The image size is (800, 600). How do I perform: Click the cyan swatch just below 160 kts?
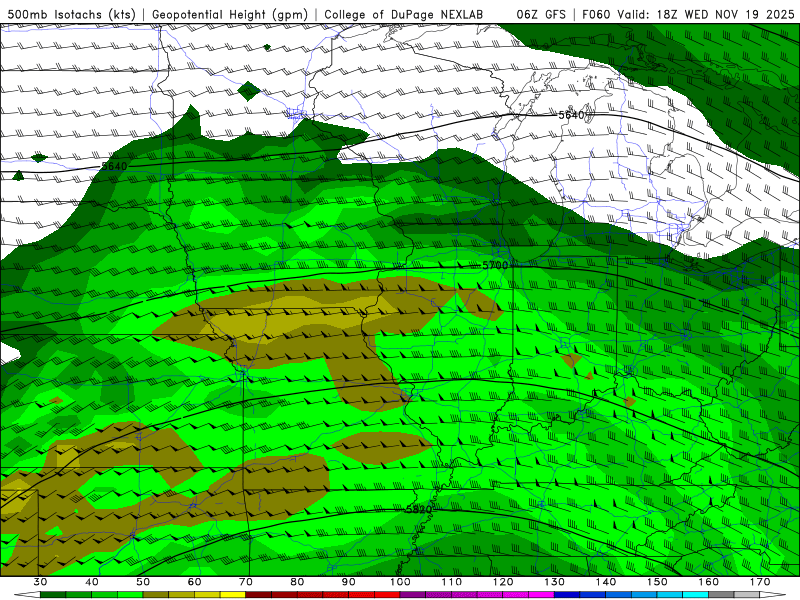[696, 595]
